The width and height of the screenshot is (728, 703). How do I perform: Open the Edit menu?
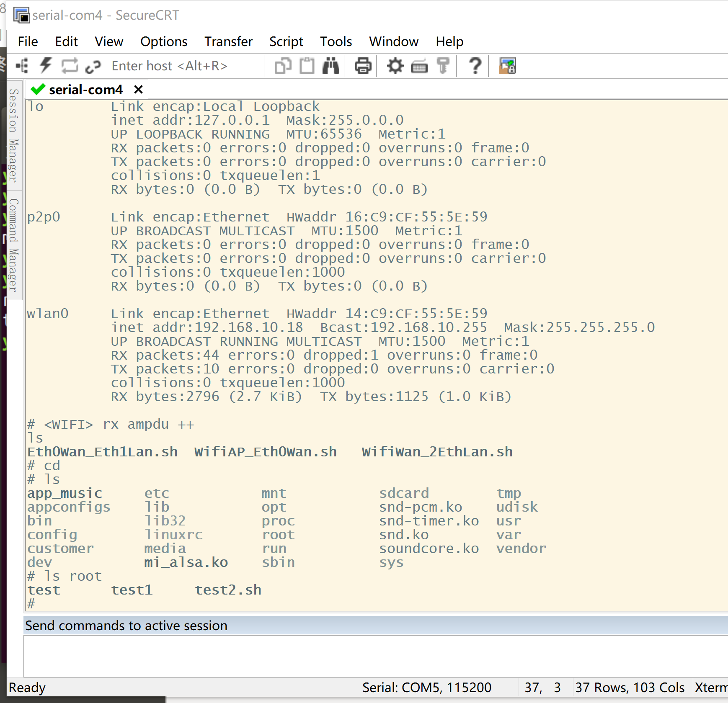(x=67, y=41)
